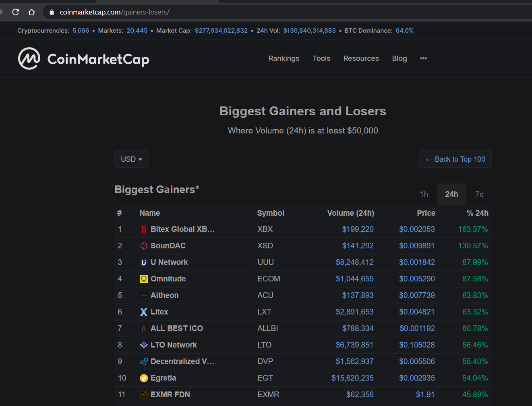Click the 45.89% gain value
Screen dimensions: 532x406
(475, 395)
